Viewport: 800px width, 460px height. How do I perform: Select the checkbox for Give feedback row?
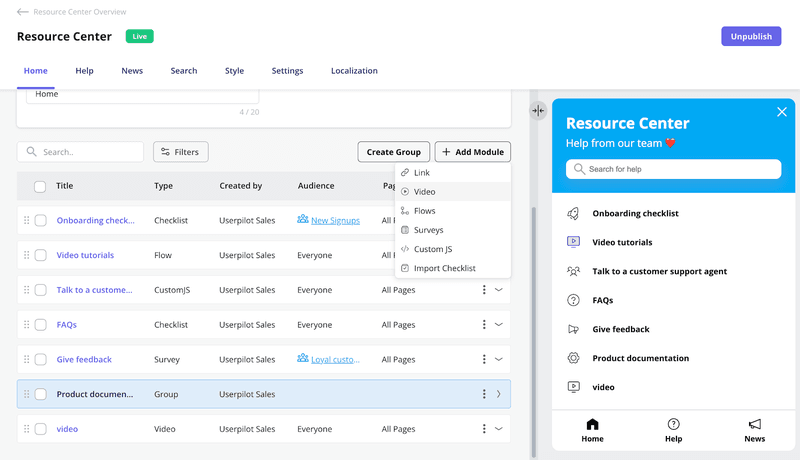coord(41,360)
